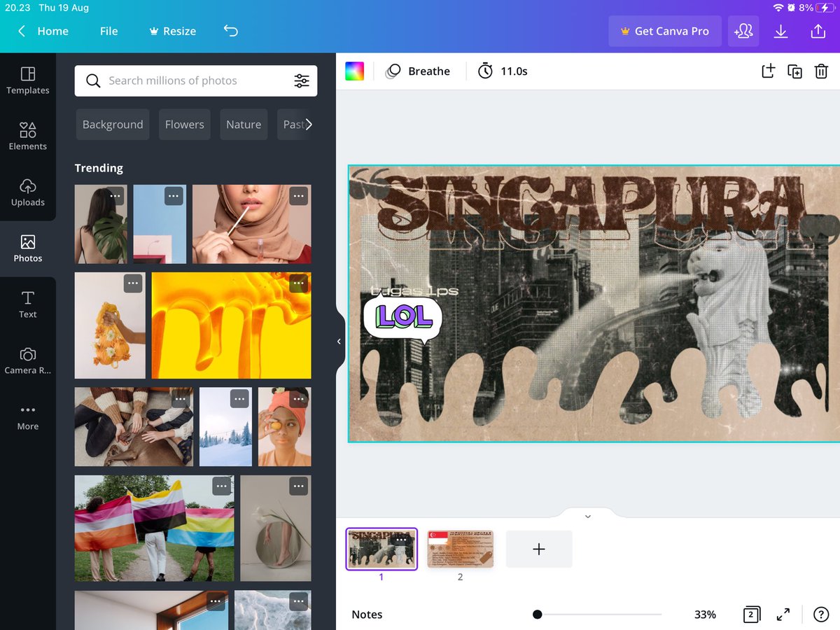Delete the current page
This screenshot has width=840, height=630.
point(821,71)
